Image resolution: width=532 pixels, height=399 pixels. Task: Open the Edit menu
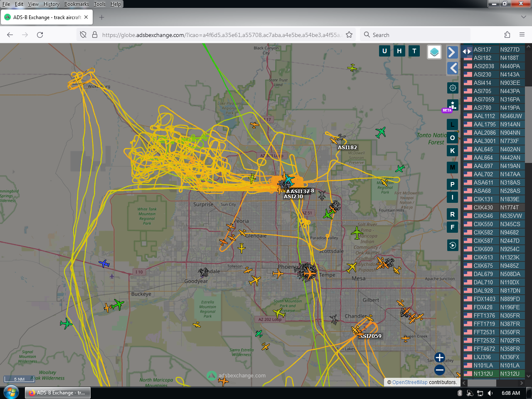[x=19, y=4]
